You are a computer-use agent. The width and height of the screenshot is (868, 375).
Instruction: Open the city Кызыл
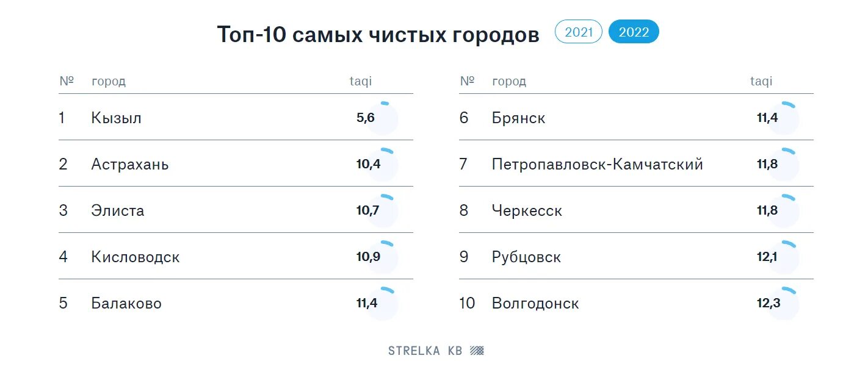pyautogui.click(x=116, y=118)
